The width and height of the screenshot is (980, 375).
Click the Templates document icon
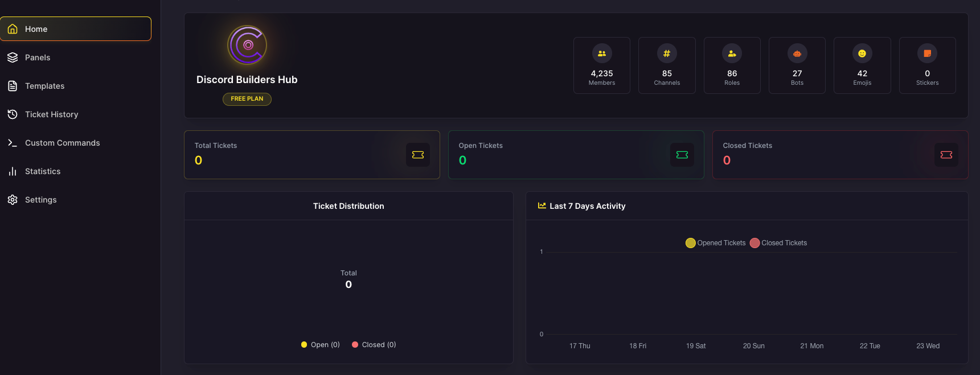coord(13,86)
